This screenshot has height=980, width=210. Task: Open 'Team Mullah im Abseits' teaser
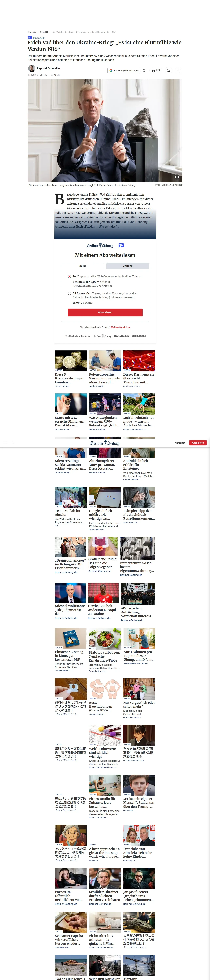(70, 507)
